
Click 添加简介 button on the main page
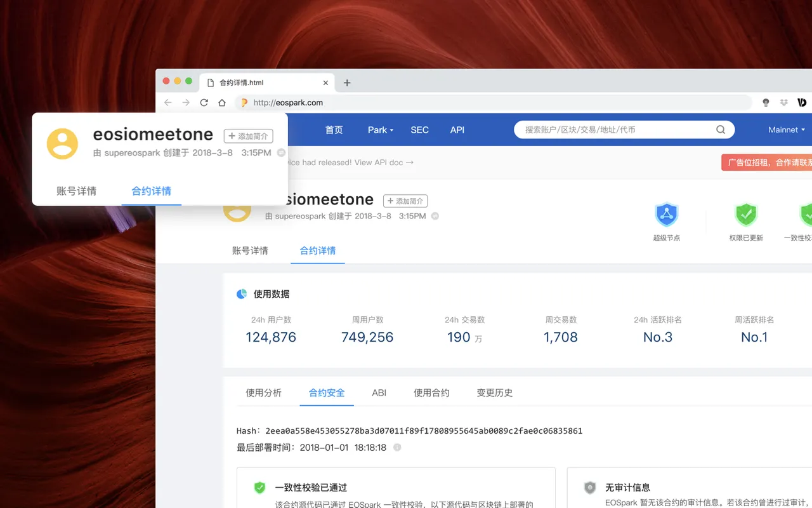click(405, 201)
